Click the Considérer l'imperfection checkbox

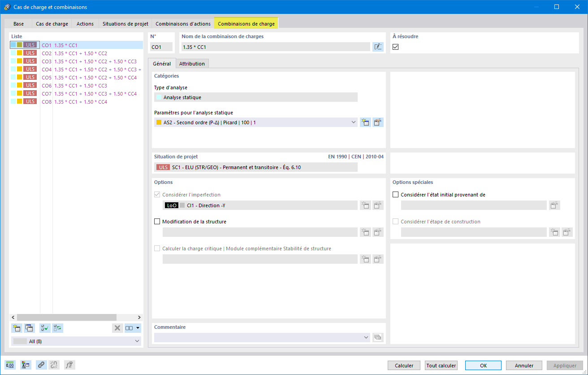point(157,195)
